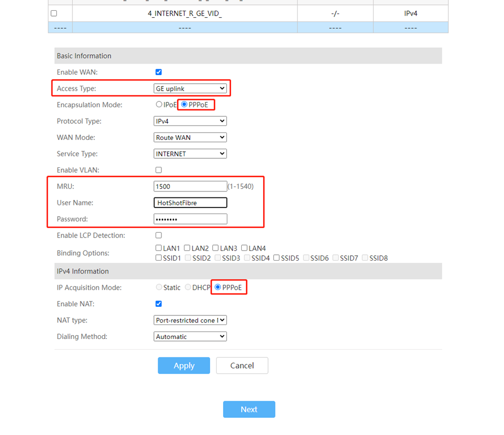This screenshot has width=504, height=435.
Task: Click the User Name field
Action: coord(190,203)
